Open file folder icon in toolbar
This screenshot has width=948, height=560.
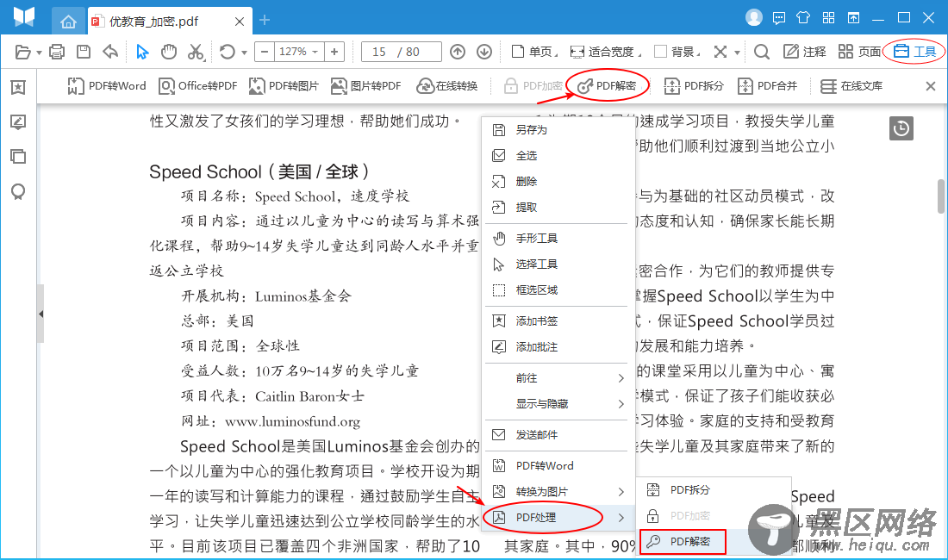(x=22, y=52)
